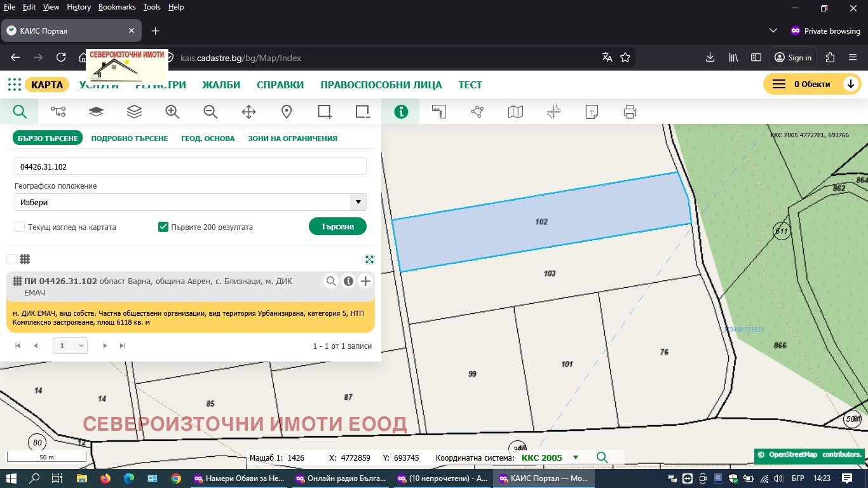Click the search input containing 04426.31.102
The height and width of the screenshot is (488, 868).
(x=190, y=165)
